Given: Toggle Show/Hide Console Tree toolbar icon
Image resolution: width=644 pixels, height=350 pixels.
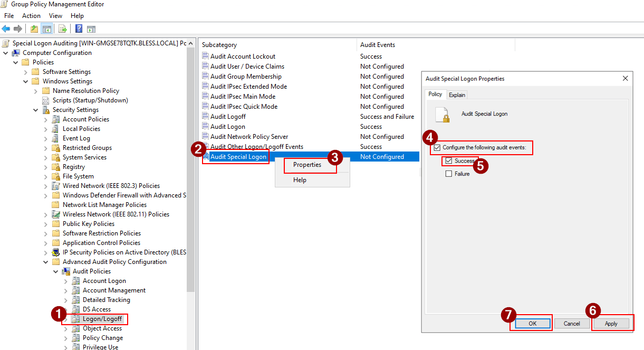Looking at the screenshot, I should [46, 29].
